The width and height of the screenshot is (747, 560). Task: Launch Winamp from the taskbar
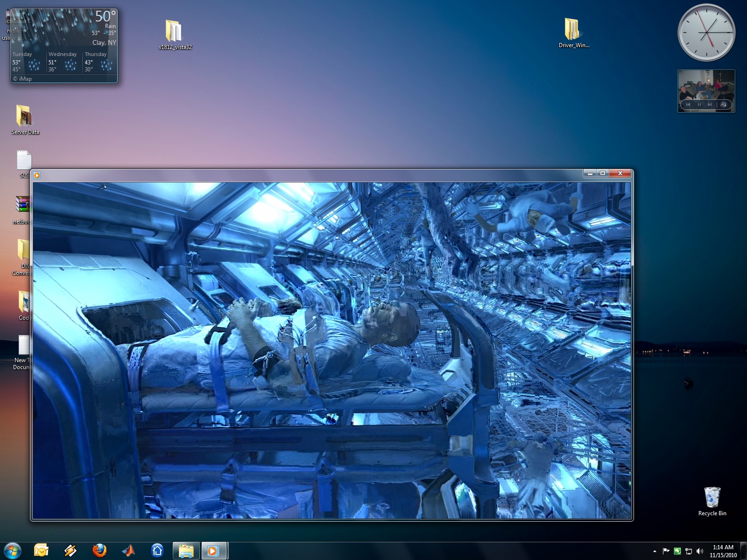(x=70, y=551)
